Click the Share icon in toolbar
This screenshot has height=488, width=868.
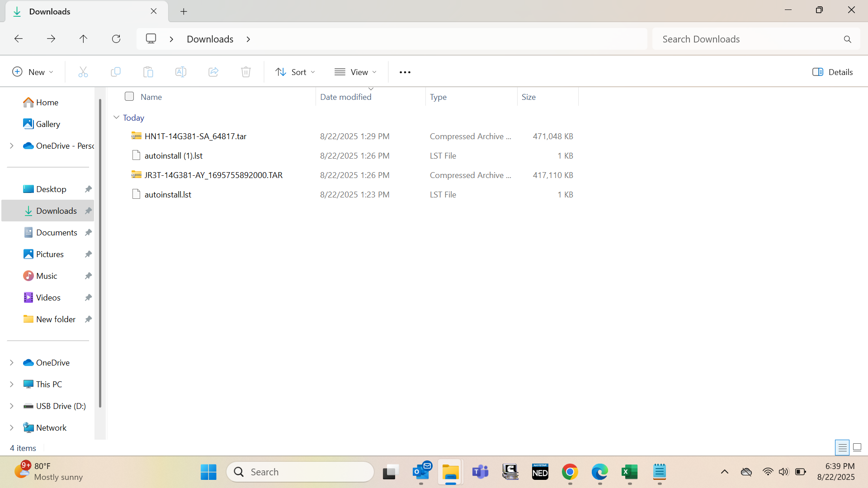point(213,72)
